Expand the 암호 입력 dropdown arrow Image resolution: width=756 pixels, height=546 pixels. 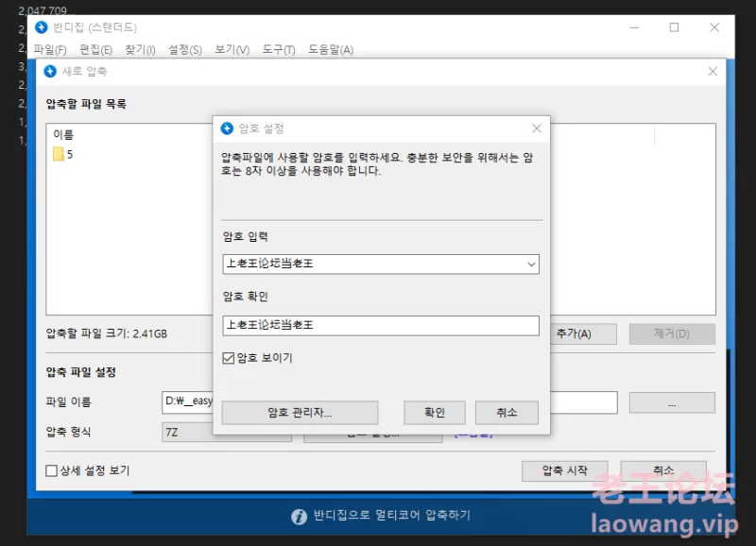(531, 264)
